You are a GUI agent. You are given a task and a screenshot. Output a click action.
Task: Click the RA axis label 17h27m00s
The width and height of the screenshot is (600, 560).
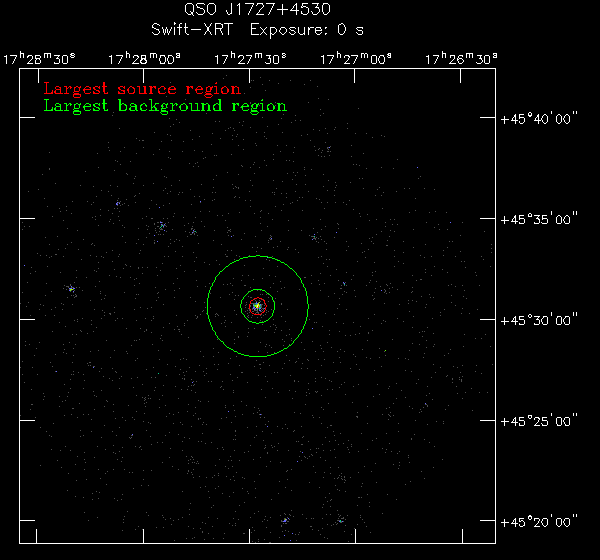(x=355, y=59)
